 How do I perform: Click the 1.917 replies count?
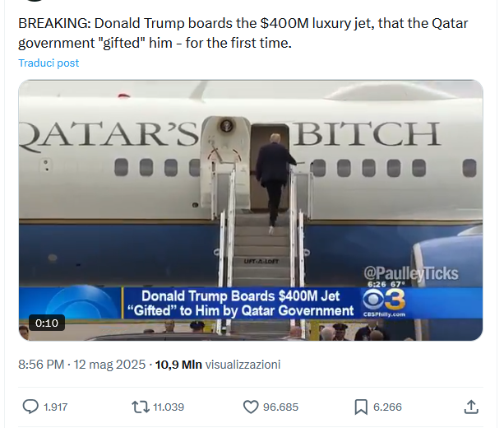pyautogui.click(x=56, y=407)
